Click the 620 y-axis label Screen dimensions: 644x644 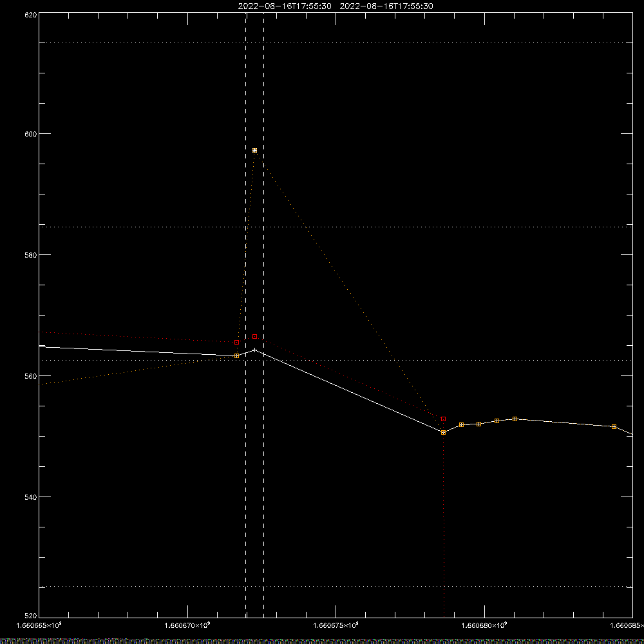(x=31, y=15)
